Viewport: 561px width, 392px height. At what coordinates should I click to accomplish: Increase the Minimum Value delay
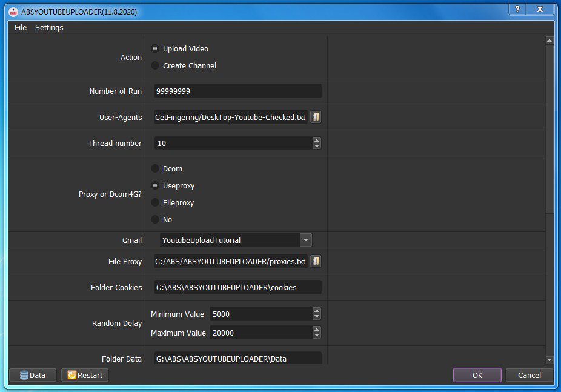coord(317,311)
